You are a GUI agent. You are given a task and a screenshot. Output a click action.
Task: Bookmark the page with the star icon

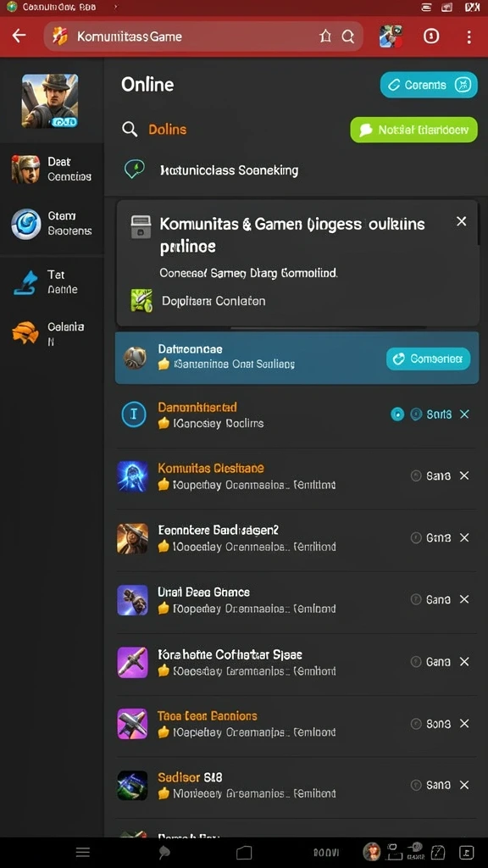coord(325,36)
